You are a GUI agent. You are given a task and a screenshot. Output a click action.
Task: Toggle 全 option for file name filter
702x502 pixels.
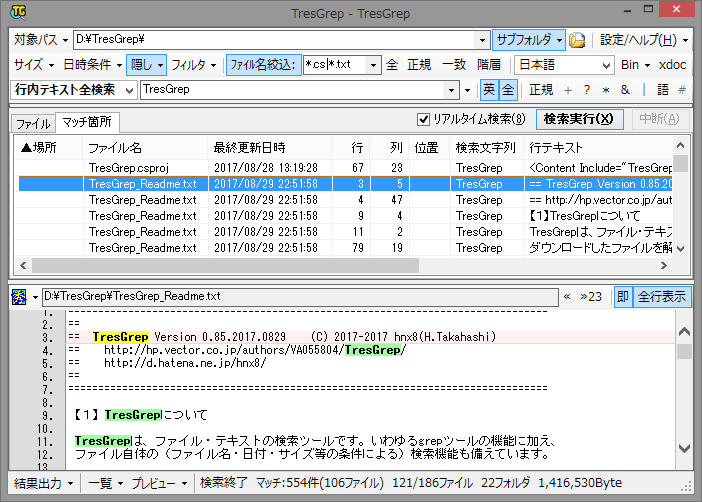(392, 65)
